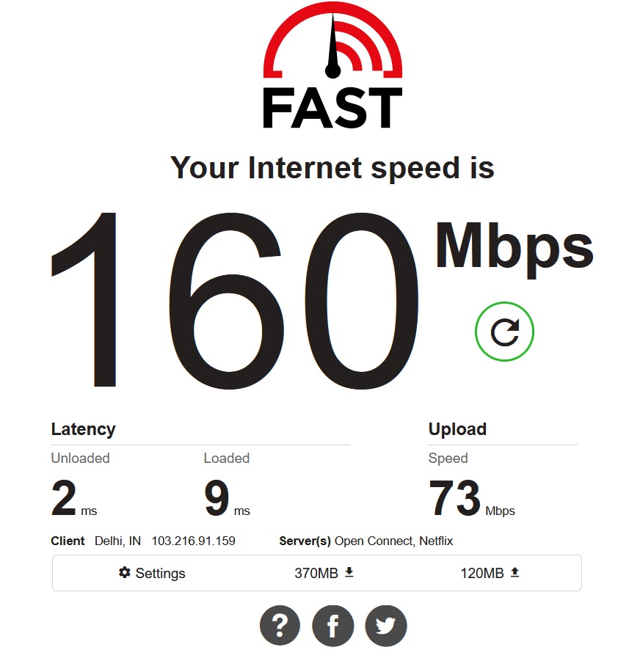Click the Loaded latency 9 ms value
Image resolution: width=618 pixels, height=672 pixels.
point(227,498)
